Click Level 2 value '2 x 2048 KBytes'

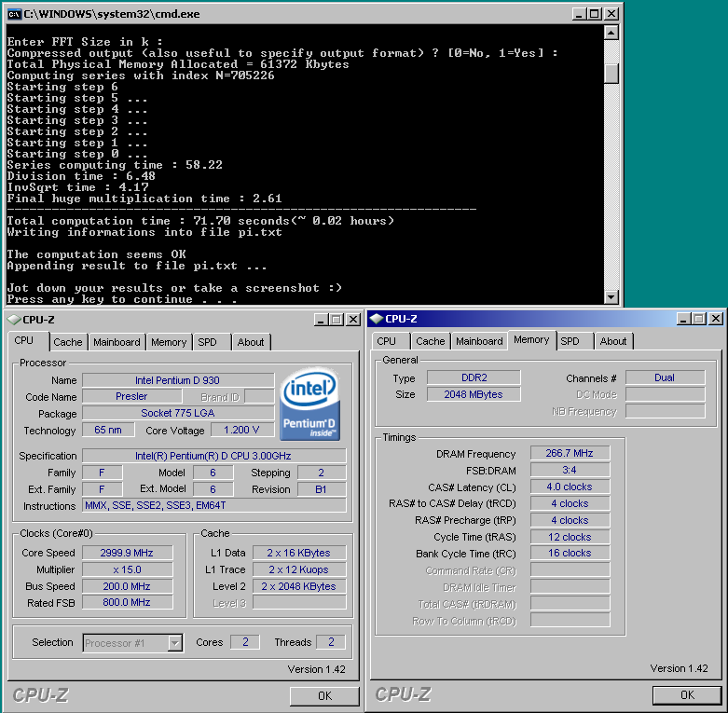point(299,586)
